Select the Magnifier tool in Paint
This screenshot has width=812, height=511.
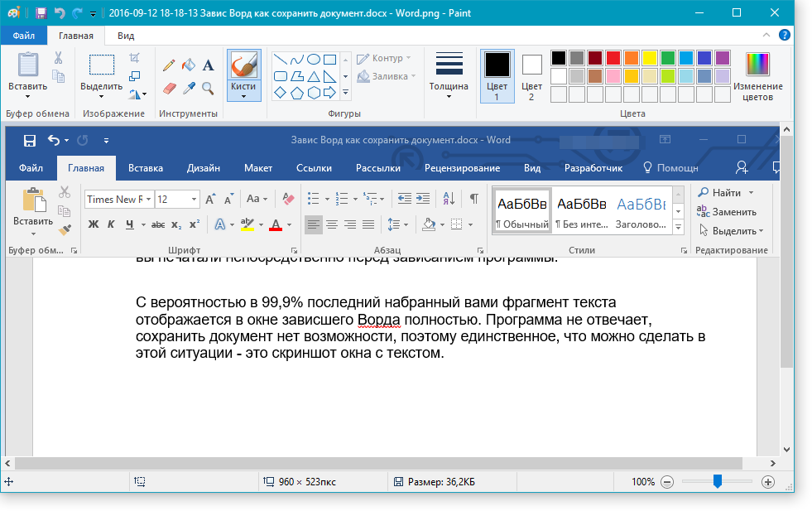click(x=209, y=89)
